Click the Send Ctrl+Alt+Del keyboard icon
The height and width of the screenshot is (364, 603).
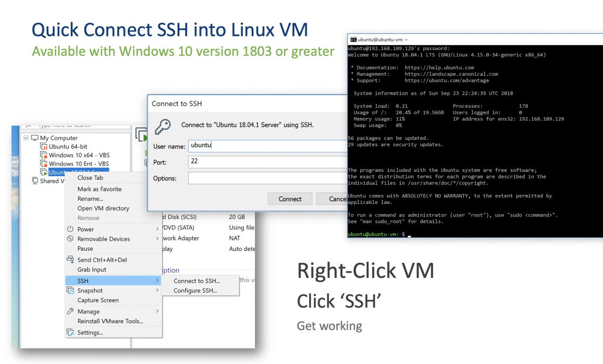pyautogui.click(x=70, y=259)
